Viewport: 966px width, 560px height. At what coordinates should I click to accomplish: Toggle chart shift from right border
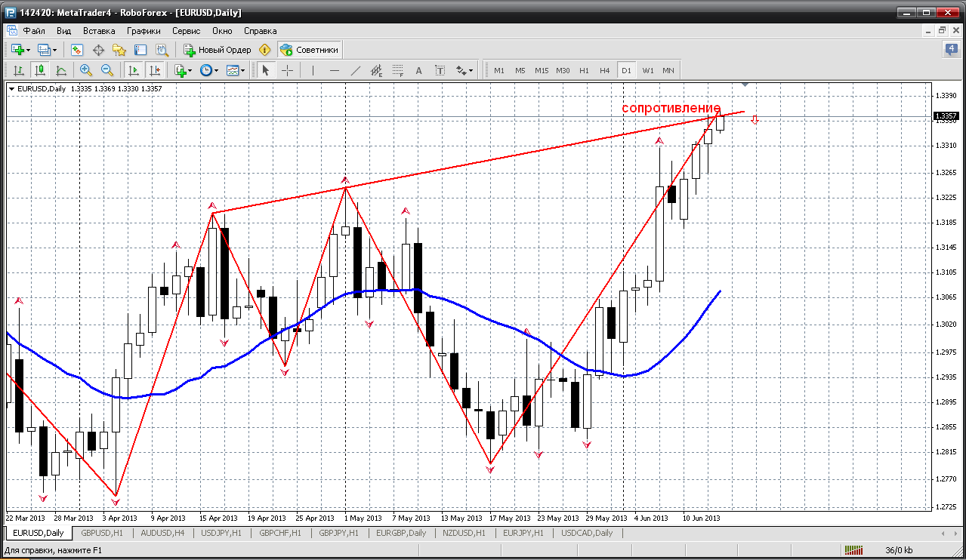click(x=155, y=70)
